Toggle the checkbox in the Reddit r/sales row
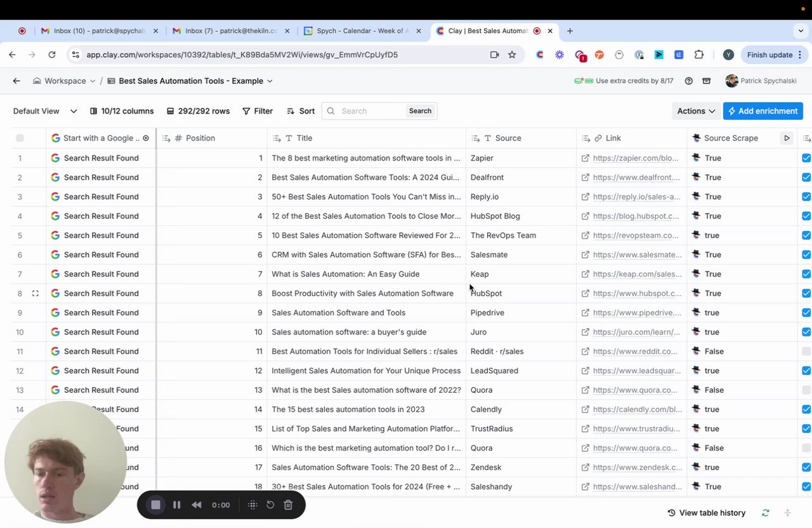Viewport: 812px width, 528px height. point(806,351)
